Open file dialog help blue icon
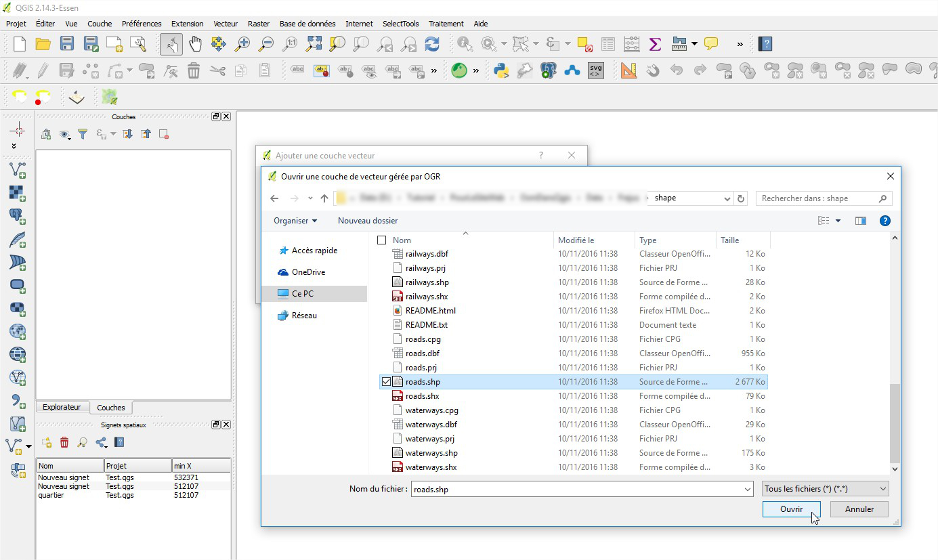 click(x=884, y=221)
